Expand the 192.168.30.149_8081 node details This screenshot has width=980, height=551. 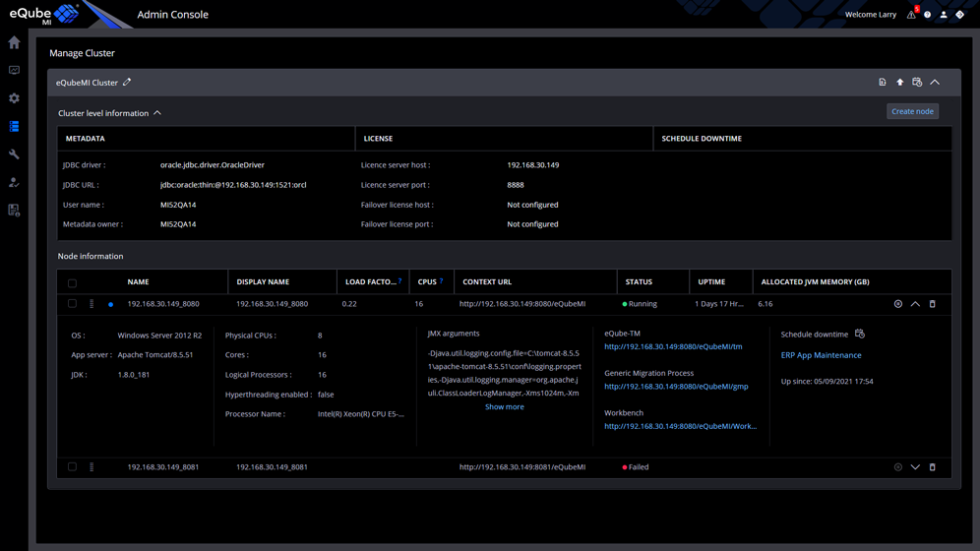(915, 466)
